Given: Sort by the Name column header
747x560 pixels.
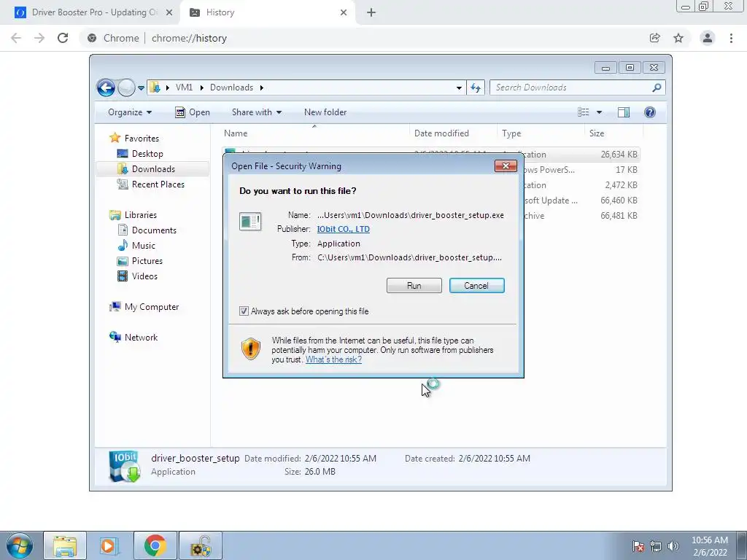Looking at the screenshot, I should pyautogui.click(x=315, y=133).
